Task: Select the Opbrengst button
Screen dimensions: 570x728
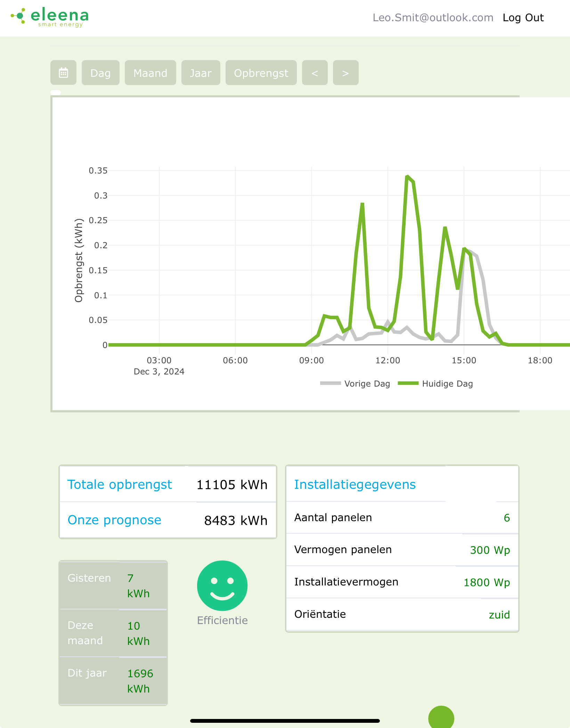Action: coord(261,73)
